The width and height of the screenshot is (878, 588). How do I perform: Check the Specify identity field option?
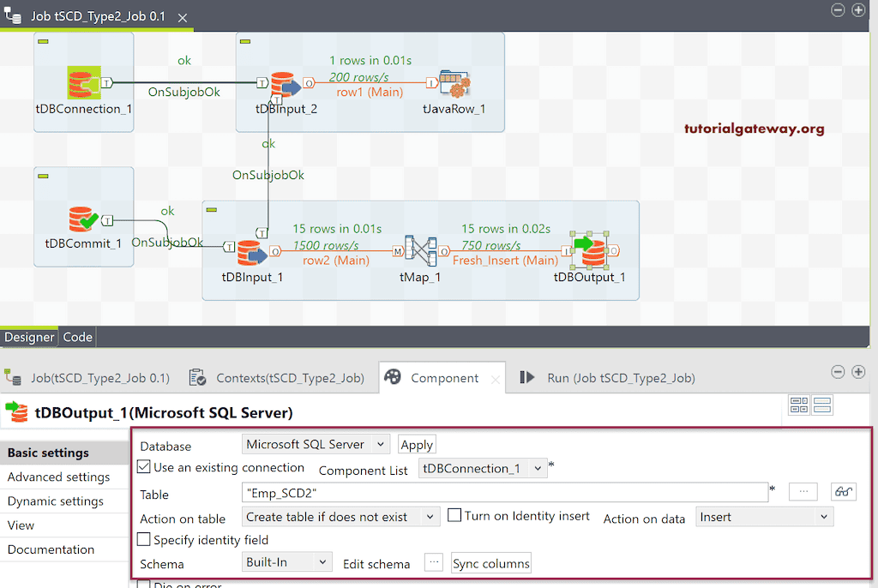coord(142,539)
